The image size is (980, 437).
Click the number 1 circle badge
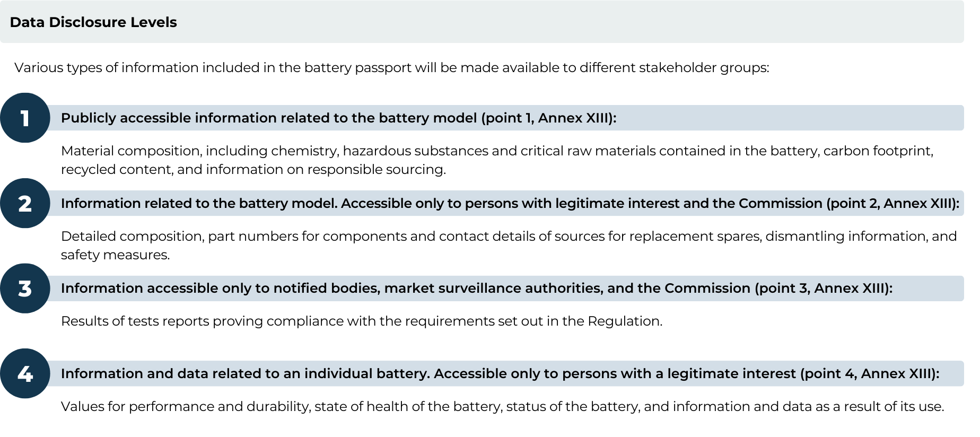point(25,118)
